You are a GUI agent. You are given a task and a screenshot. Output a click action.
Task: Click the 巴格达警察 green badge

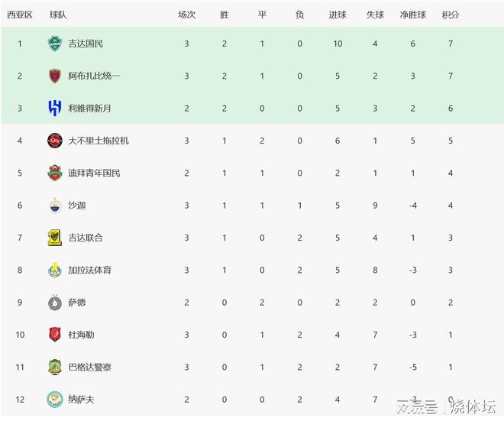pyautogui.click(x=54, y=367)
